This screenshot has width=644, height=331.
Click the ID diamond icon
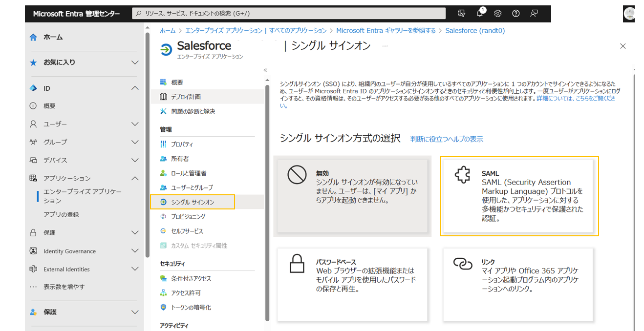click(33, 88)
